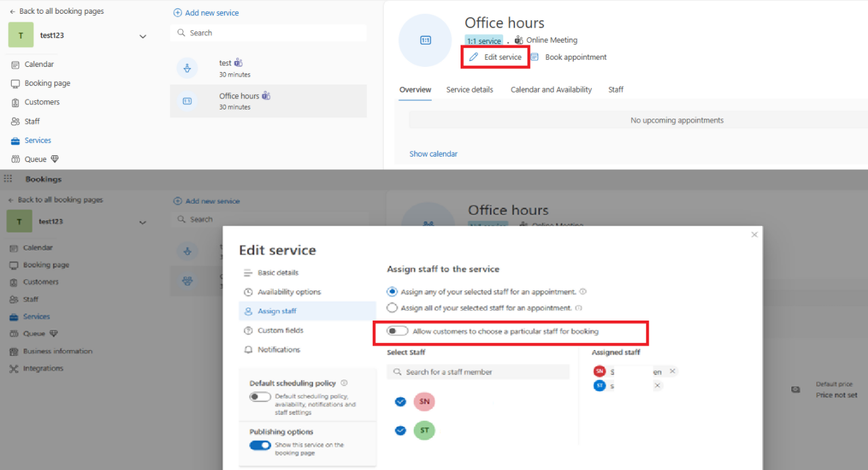This screenshot has width=868, height=470.
Task: Expand the test123 chevron on the dimmed page
Action: (143, 223)
